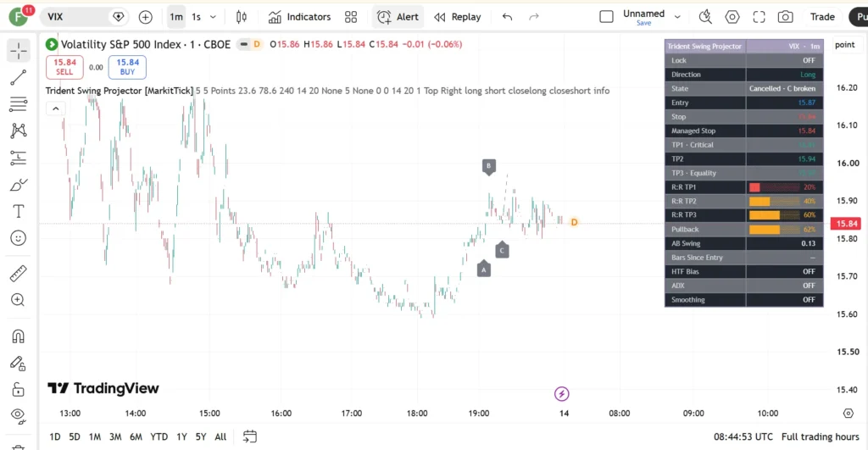This screenshot has height=450, width=868.
Task: Select the 1M date range
Action: pyautogui.click(x=95, y=436)
